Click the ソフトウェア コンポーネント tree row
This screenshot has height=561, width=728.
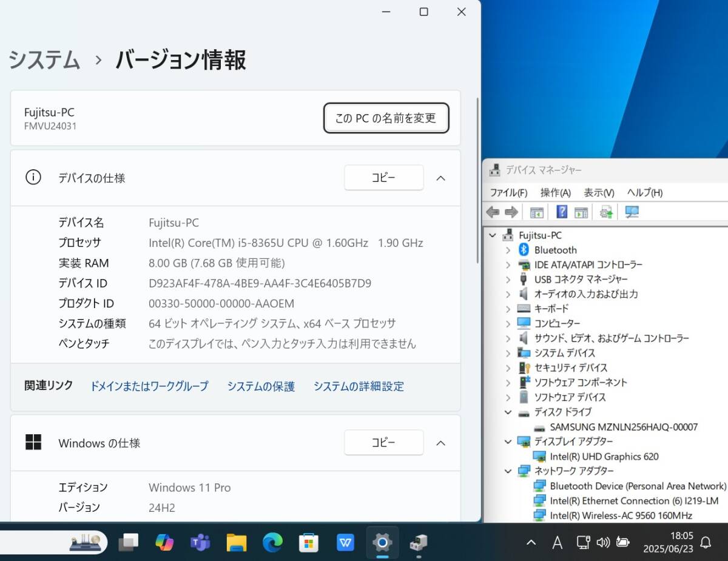pos(573,382)
